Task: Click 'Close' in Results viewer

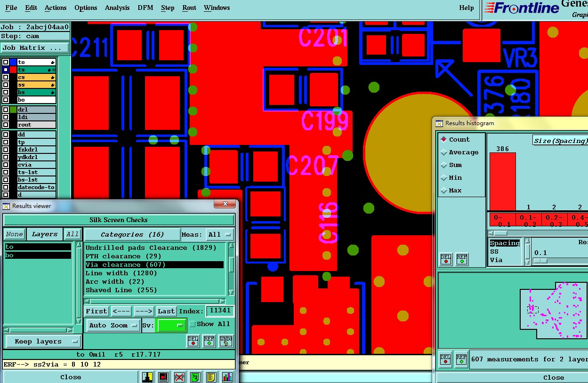Action: 71,377
